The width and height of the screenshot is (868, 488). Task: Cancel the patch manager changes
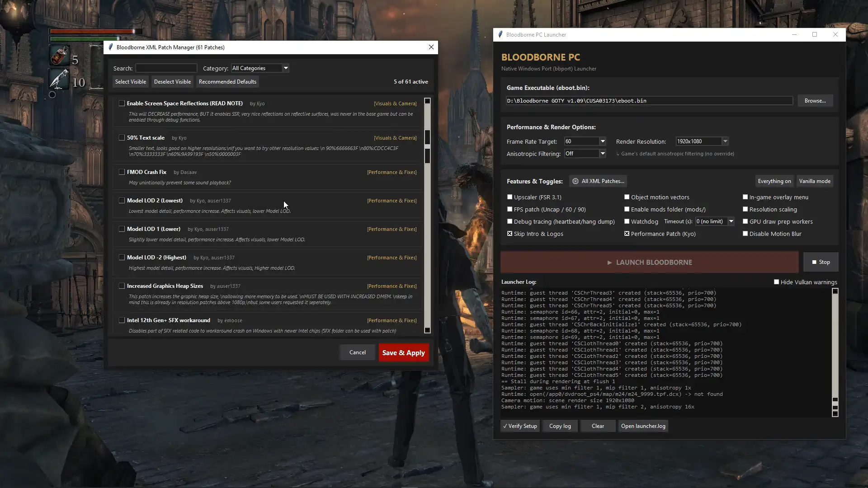(358, 352)
